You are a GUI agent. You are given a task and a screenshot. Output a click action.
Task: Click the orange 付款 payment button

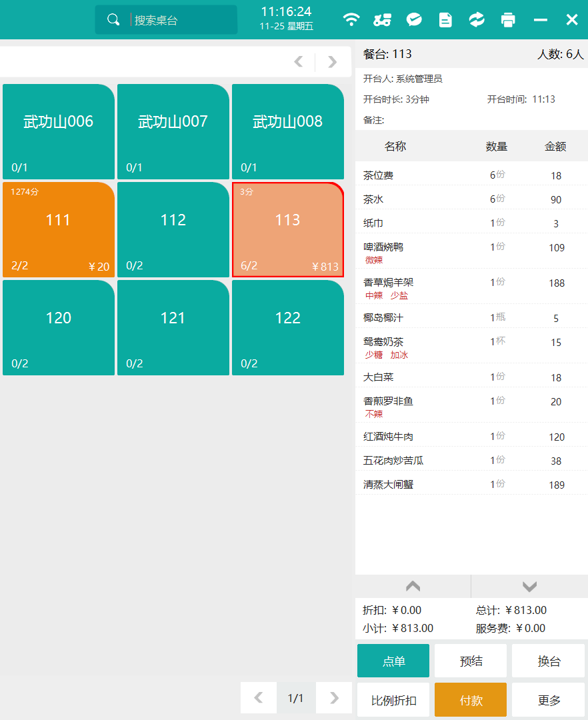tap(471, 700)
